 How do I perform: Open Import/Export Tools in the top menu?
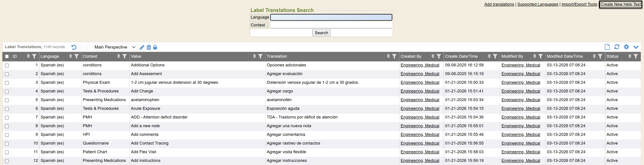(579, 4)
